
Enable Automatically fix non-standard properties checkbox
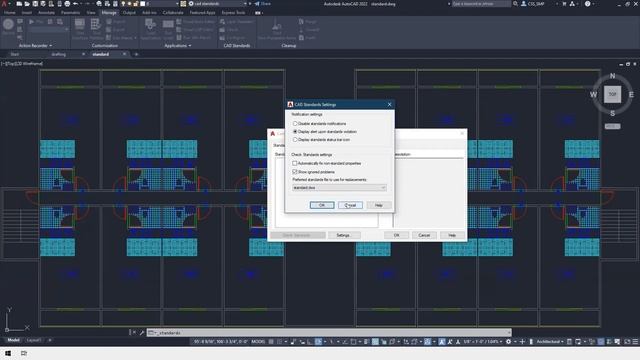[x=295, y=163]
